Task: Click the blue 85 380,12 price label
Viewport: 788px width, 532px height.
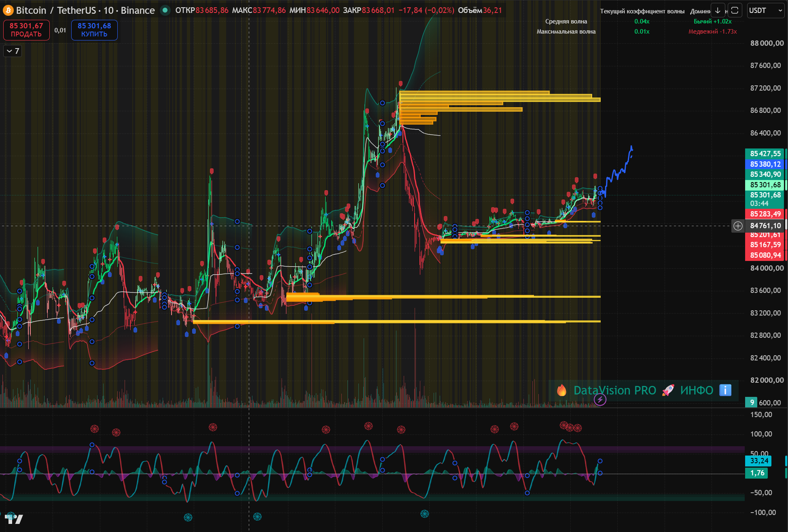Action: pyautogui.click(x=765, y=164)
